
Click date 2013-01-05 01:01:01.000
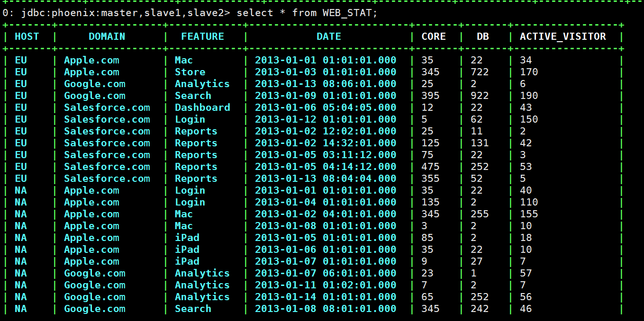coord(326,238)
